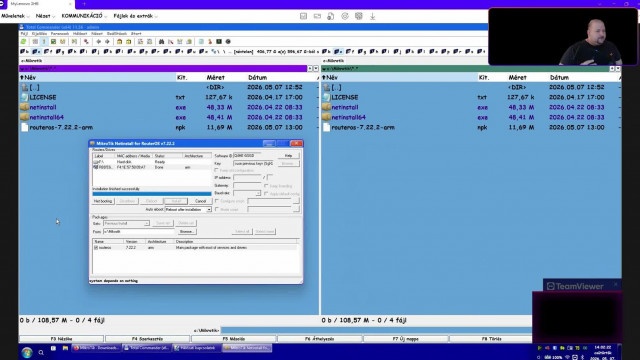Open Beállítások menu in Total Commander
The height and width of the screenshot is (360, 640).
tap(117, 33)
